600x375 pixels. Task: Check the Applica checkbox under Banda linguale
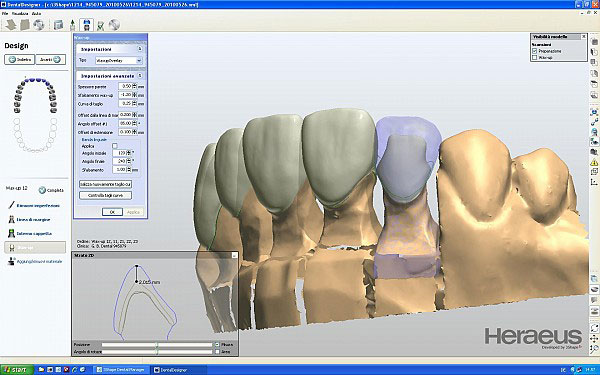coord(115,146)
